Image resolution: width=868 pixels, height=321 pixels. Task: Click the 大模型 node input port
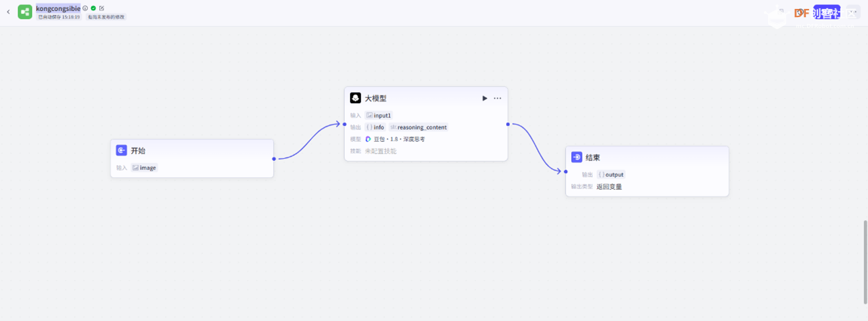point(344,124)
